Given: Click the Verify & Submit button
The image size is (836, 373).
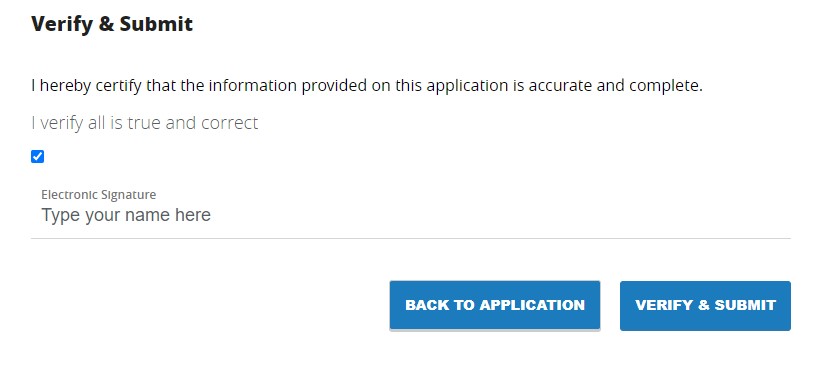Looking at the screenshot, I should (x=705, y=306).
